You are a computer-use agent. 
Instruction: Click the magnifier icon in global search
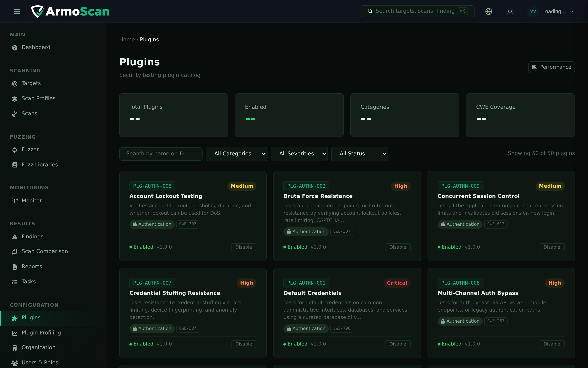pos(370,11)
